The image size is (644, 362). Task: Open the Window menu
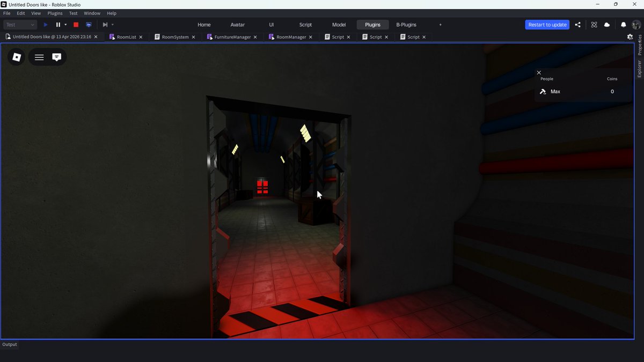[x=92, y=13]
